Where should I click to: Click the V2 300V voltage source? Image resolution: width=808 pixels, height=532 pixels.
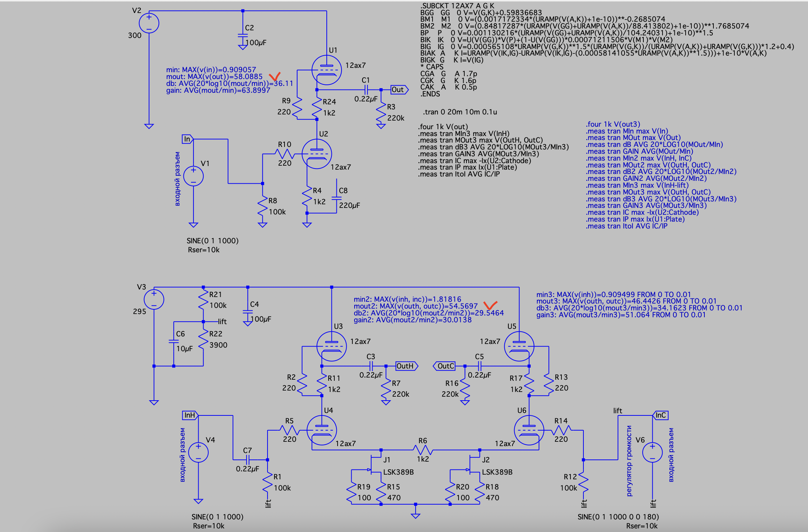(149, 23)
